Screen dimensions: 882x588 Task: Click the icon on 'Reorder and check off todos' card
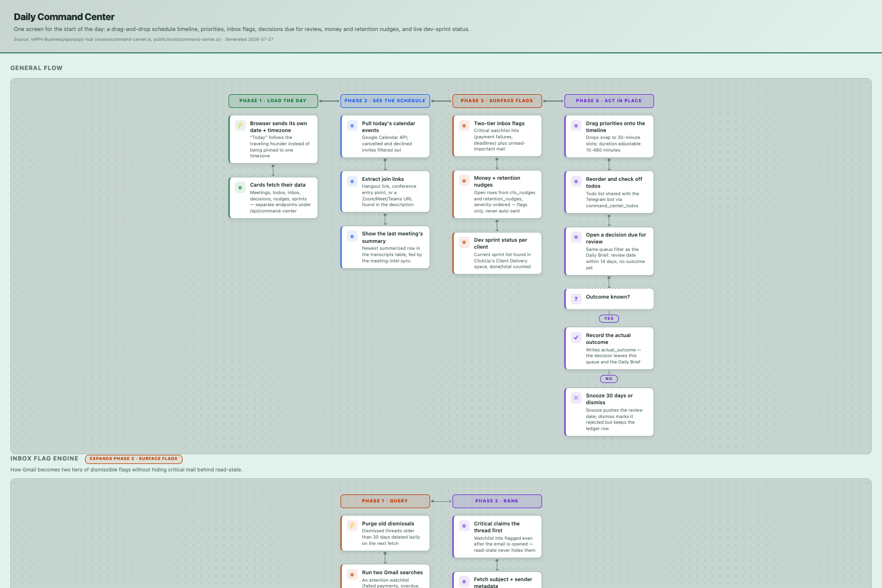(576, 181)
